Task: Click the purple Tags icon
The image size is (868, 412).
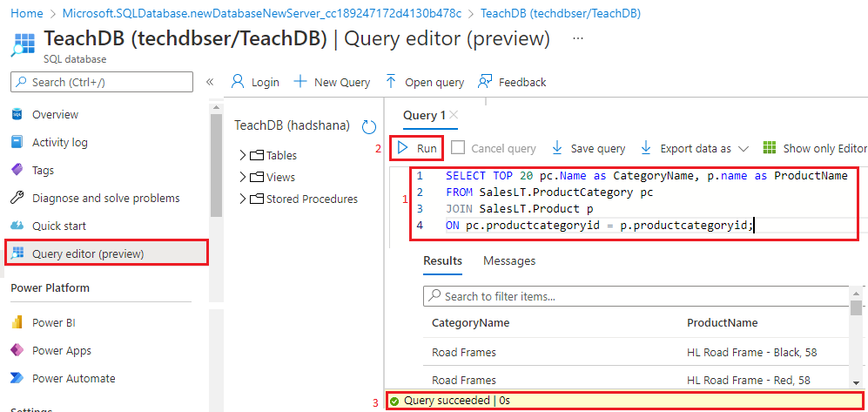Action: [17, 170]
